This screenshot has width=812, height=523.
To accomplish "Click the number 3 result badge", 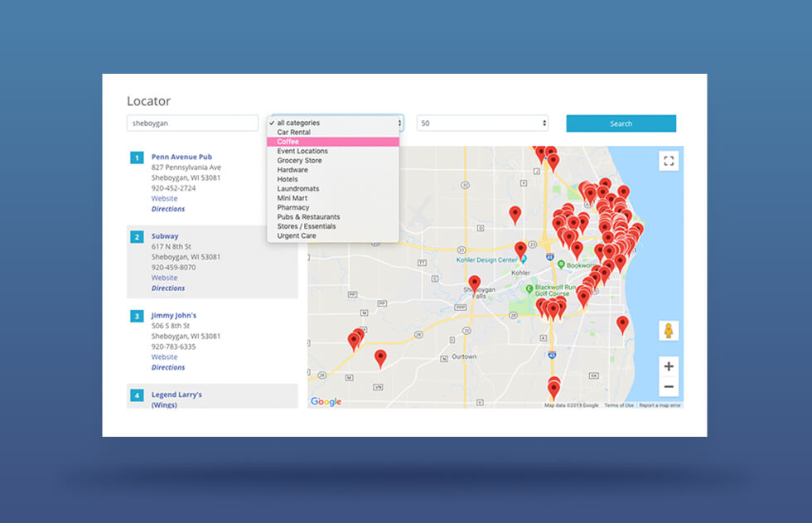I will (x=137, y=316).
